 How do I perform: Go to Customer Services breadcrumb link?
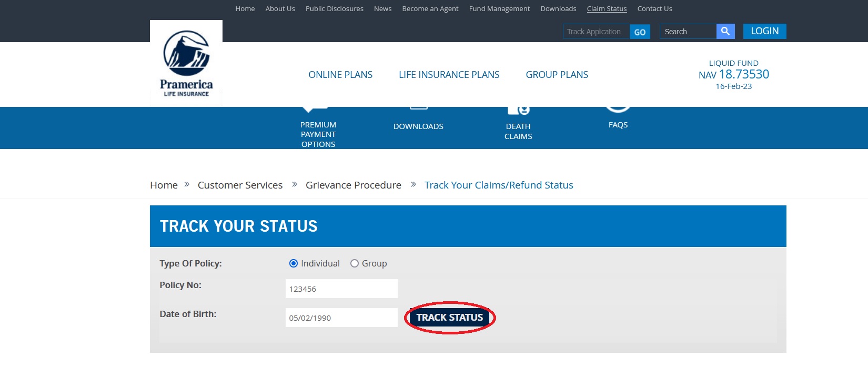(x=240, y=185)
